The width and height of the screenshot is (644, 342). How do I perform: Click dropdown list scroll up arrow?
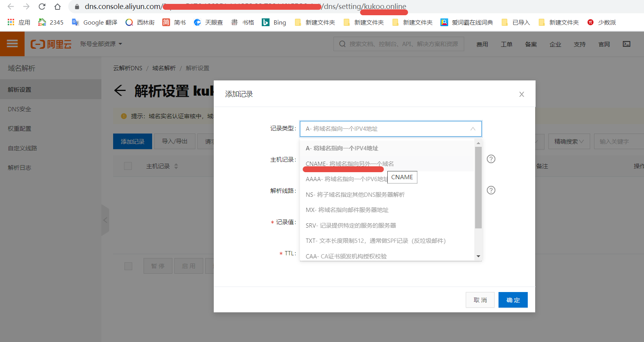478,143
